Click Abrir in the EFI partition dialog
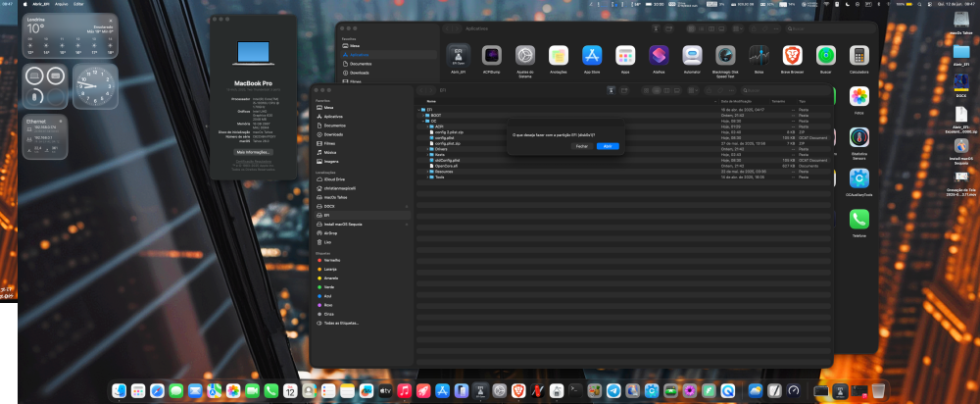The height and width of the screenshot is (404, 980). [x=608, y=146]
